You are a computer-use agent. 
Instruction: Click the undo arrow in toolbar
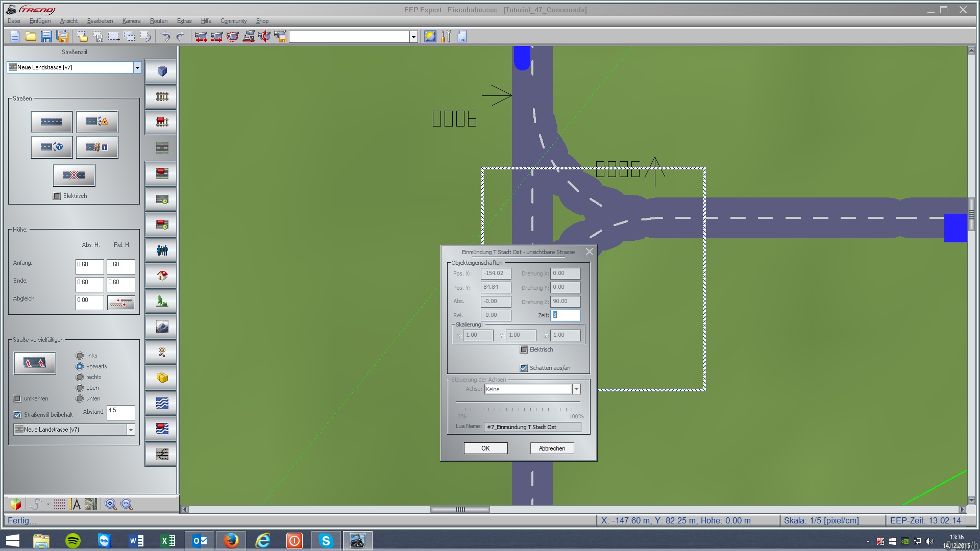pyautogui.click(x=165, y=36)
